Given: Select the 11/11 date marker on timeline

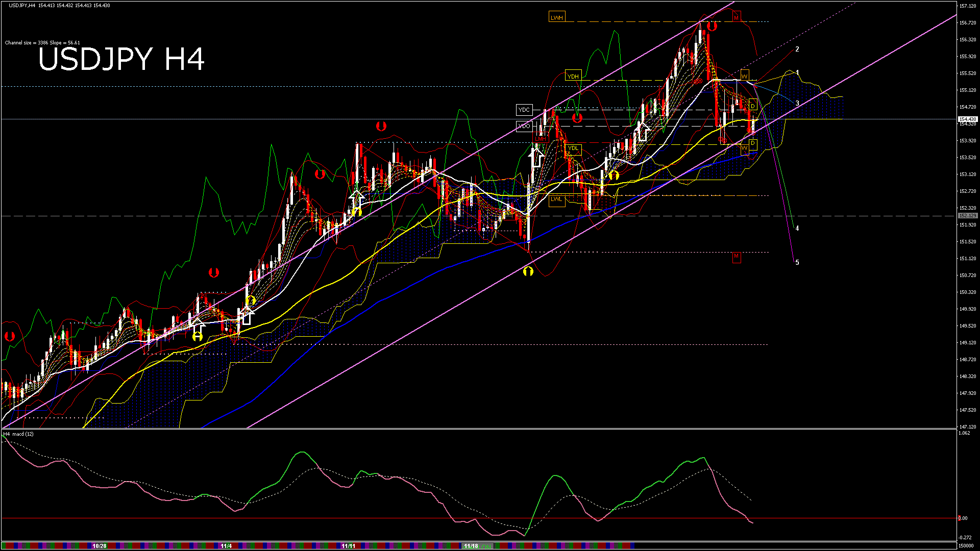Looking at the screenshot, I should click(349, 546).
